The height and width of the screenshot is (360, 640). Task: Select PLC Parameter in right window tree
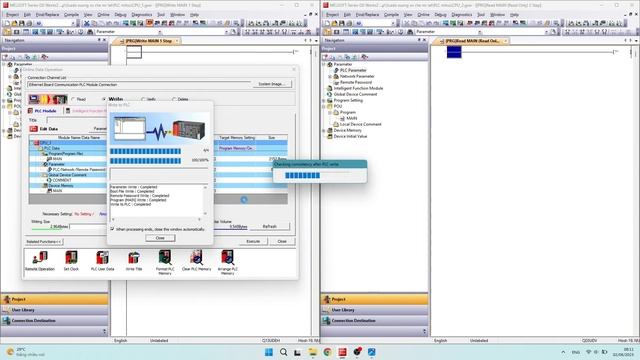coord(353,70)
